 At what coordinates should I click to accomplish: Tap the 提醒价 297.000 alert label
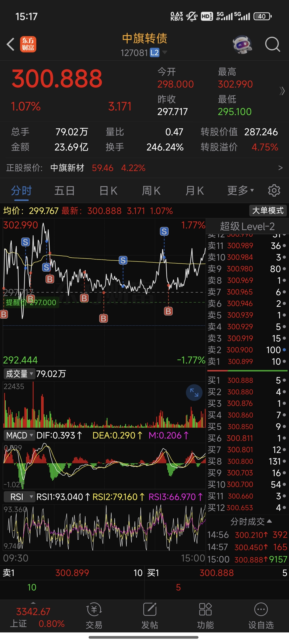click(31, 302)
